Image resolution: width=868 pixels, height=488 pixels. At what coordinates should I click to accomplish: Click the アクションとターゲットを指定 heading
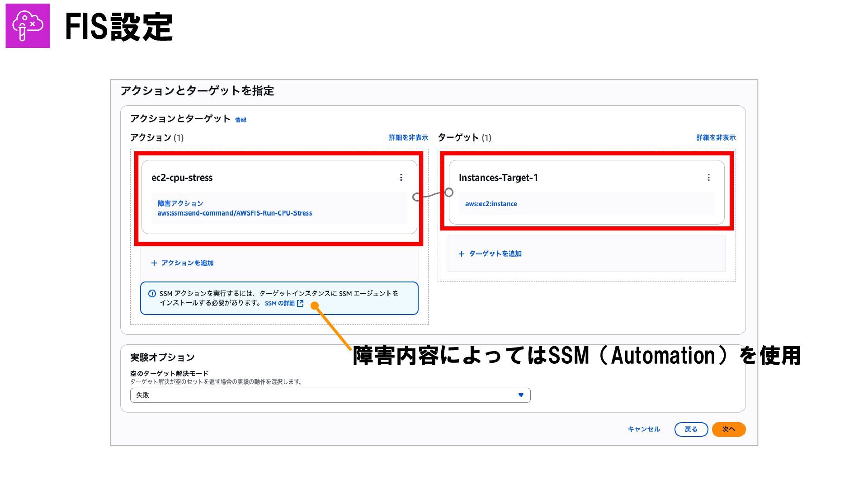click(x=197, y=91)
